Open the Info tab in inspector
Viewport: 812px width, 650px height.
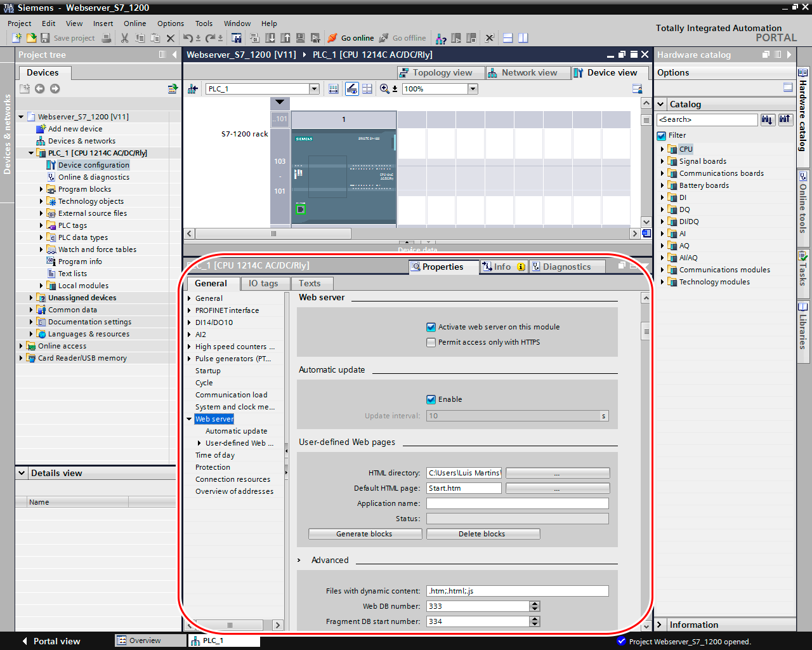pos(504,267)
